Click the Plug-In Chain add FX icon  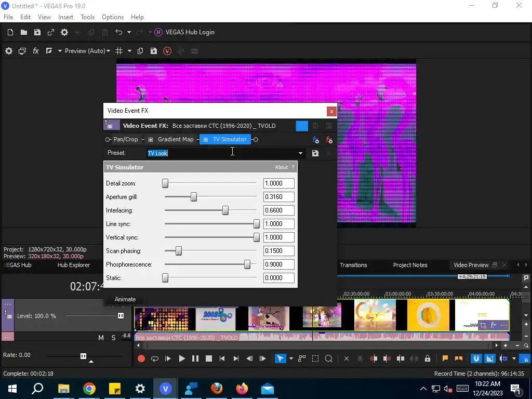pyautogui.click(x=315, y=139)
